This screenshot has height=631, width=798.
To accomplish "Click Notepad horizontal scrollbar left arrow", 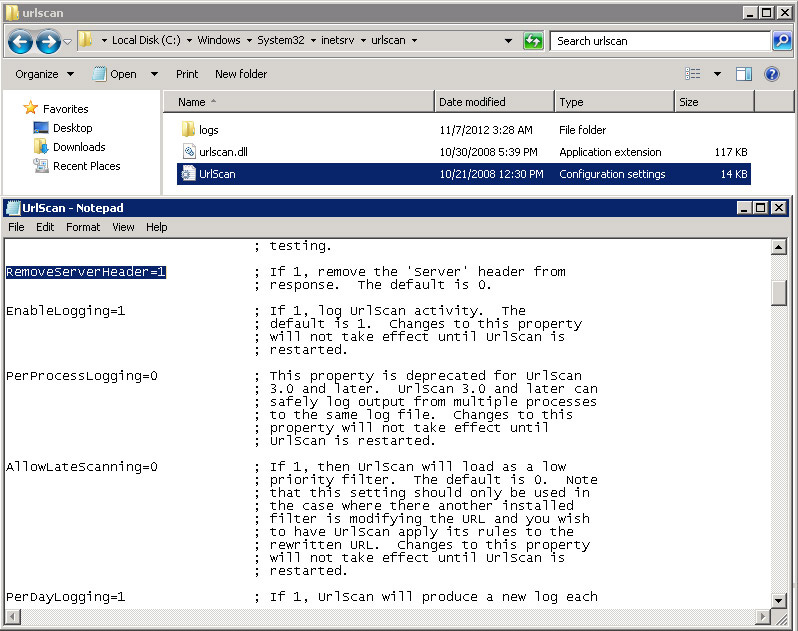I will tap(13, 617).
